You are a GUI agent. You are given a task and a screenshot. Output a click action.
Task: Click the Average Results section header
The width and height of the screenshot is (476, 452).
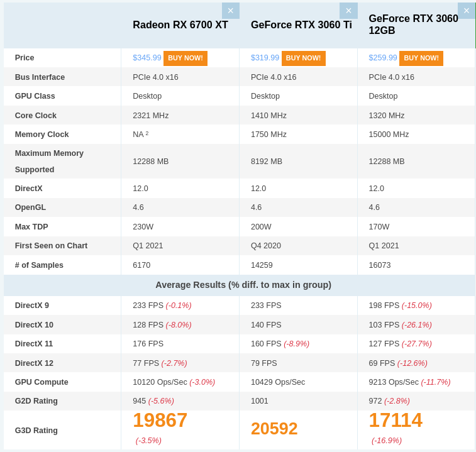(243, 285)
